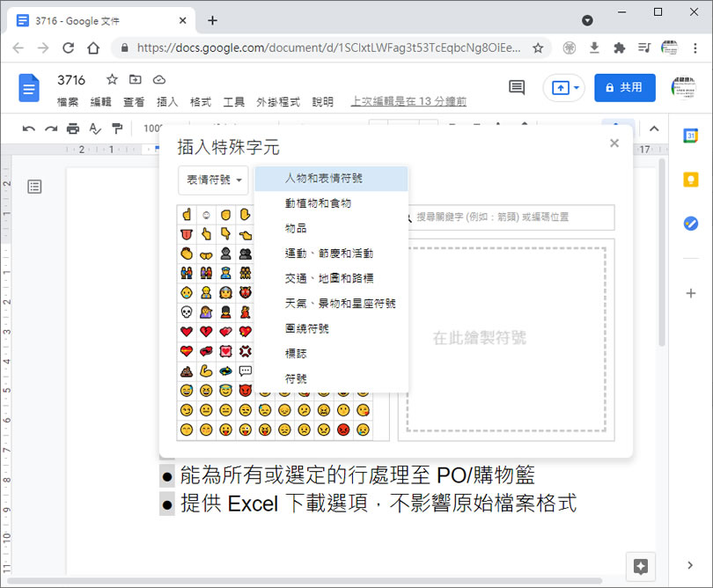The width and height of the screenshot is (713, 588).
Task: Open Google Calendar in side panel
Action: [691, 136]
